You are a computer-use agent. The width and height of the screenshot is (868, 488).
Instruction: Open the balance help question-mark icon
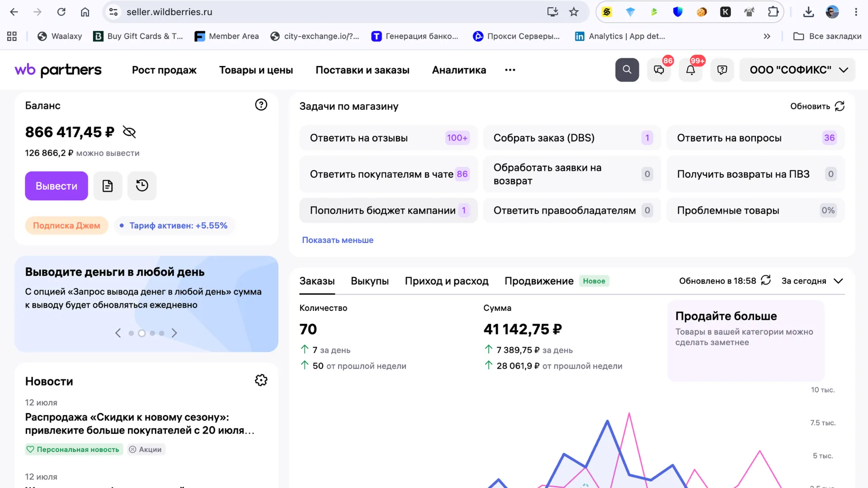click(261, 105)
